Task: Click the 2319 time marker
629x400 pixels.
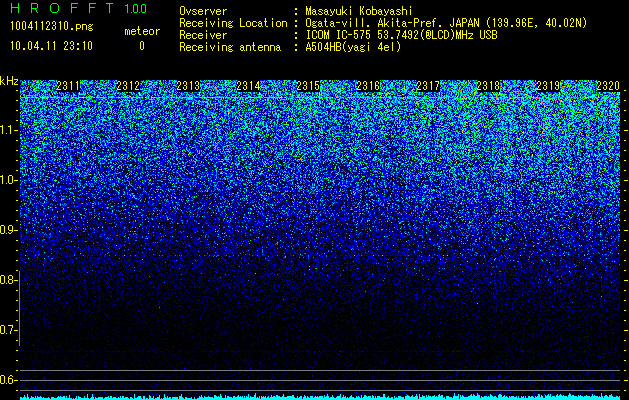Action: pyautogui.click(x=548, y=86)
